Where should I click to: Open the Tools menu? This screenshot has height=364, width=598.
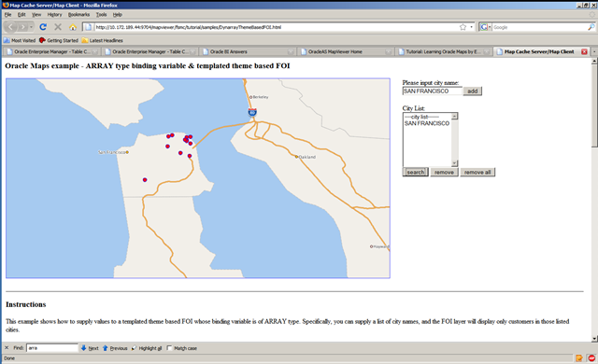[x=101, y=15]
